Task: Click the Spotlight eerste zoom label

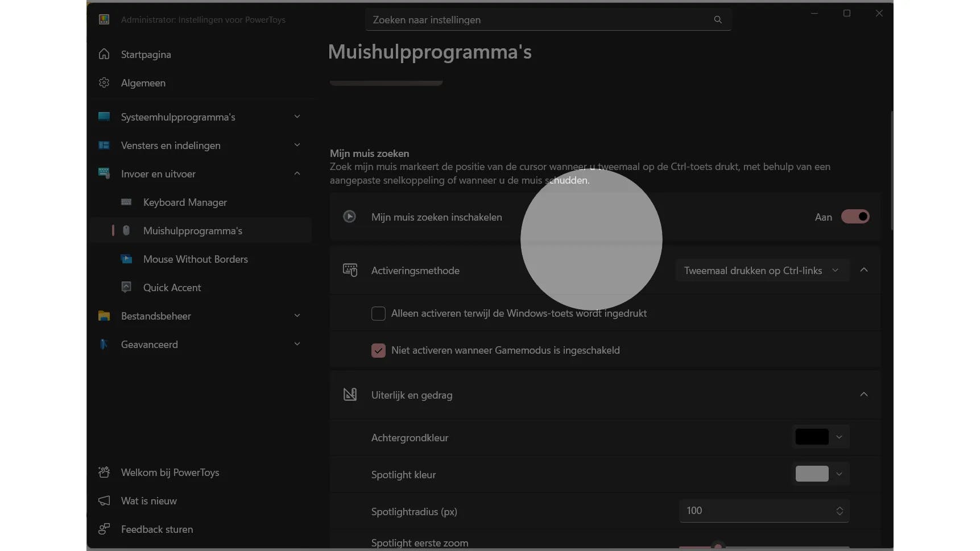Action: pos(420,543)
